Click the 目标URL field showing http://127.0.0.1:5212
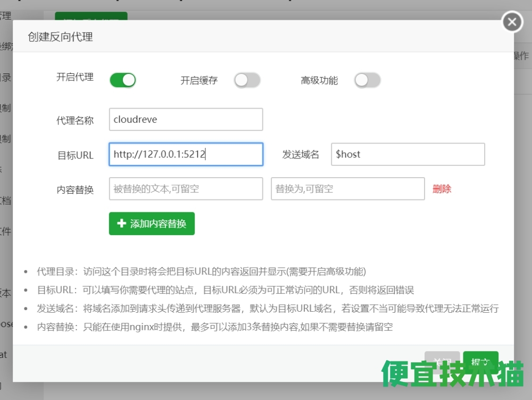This screenshot has width=532, height=400. [x=186, y=154]
